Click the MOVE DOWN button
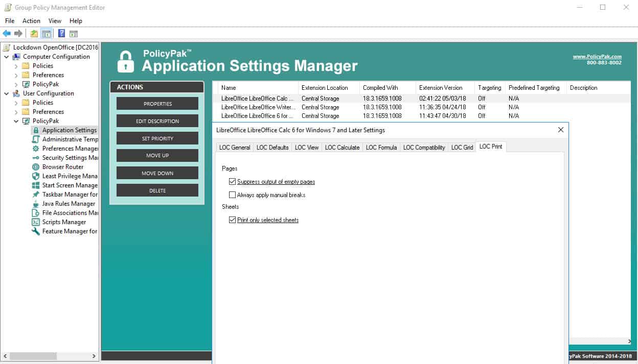The width and height of the screenshot is (638, 364). (x=157, y=173)
